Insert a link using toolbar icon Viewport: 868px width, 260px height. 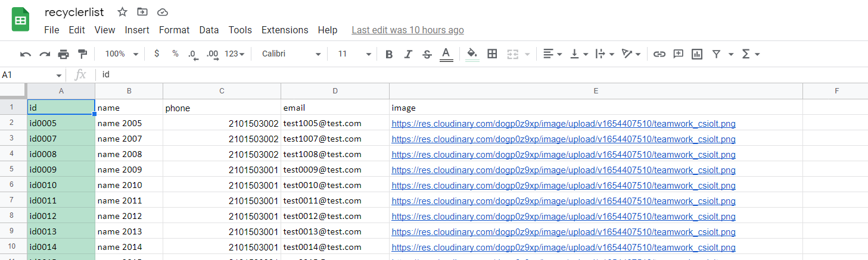(659, 54)
